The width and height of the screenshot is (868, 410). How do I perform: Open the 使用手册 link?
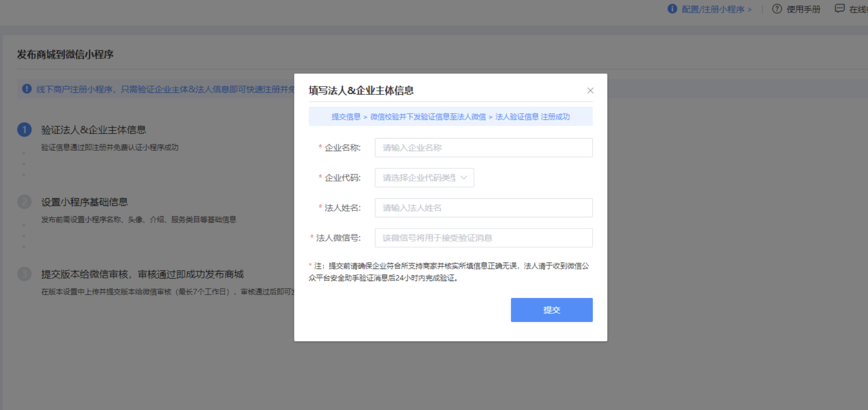point(803,10)
